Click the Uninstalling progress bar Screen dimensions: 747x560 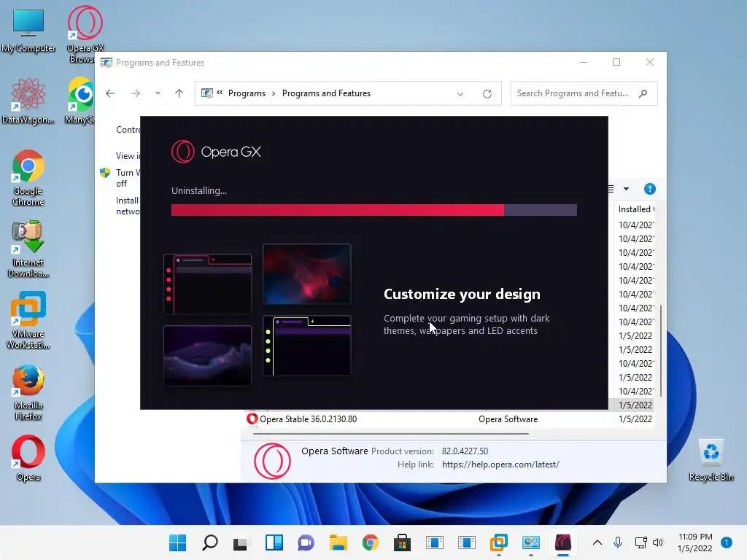(374, 210)
